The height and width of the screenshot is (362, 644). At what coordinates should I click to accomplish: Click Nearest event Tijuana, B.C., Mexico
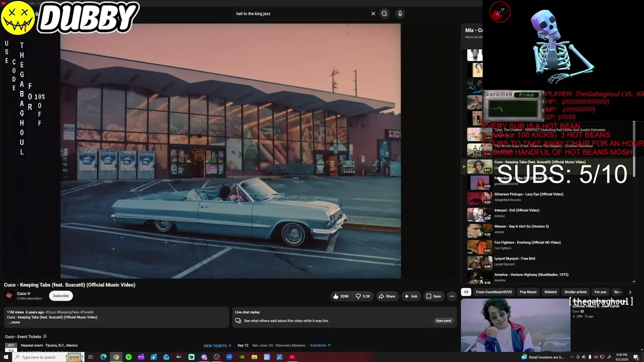point(49,345)
